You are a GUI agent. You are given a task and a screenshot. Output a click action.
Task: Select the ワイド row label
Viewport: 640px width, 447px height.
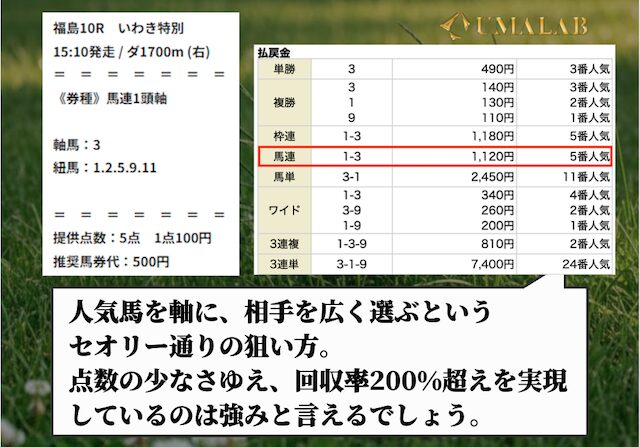284,210
